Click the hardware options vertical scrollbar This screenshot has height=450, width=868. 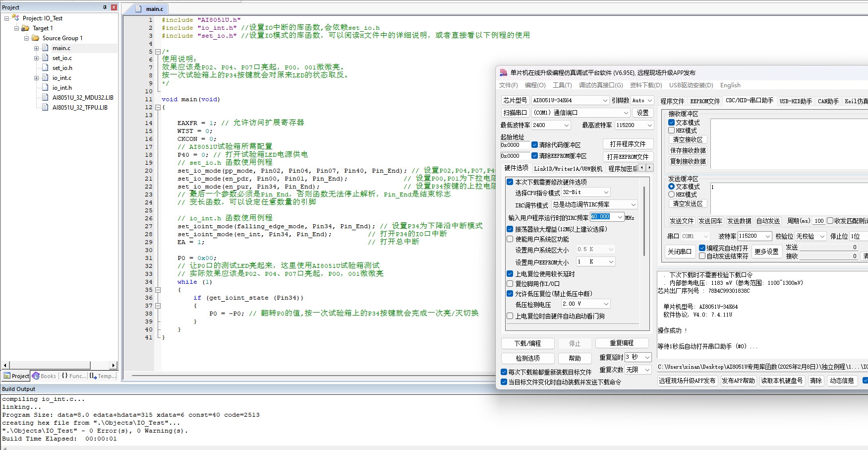click(x=644, y=221)
